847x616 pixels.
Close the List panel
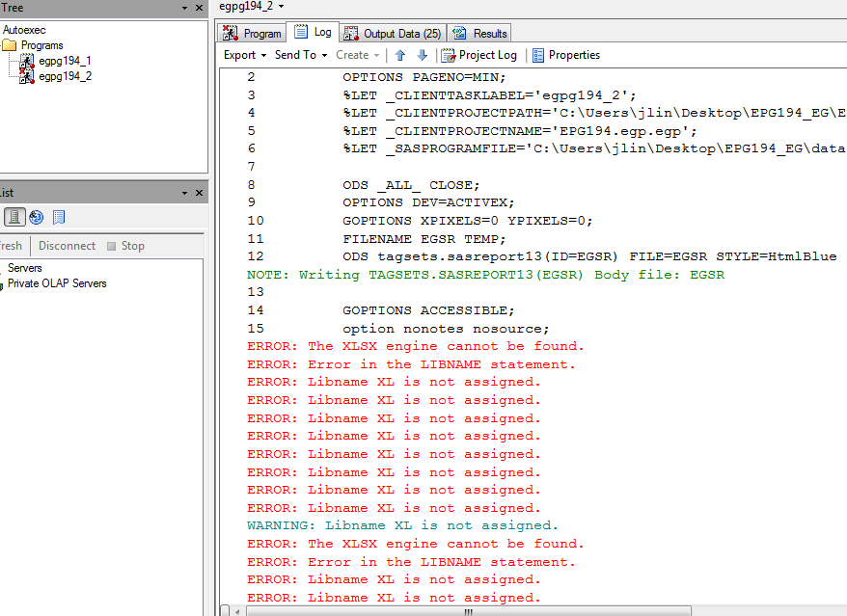201,193
